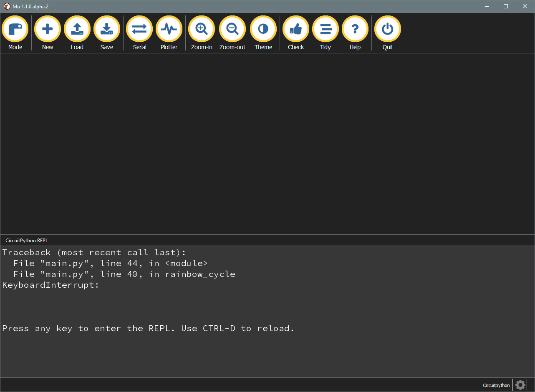The image size is (535, 392).
Task: Maximize the Mu window
Action: (x=506, y=6)
